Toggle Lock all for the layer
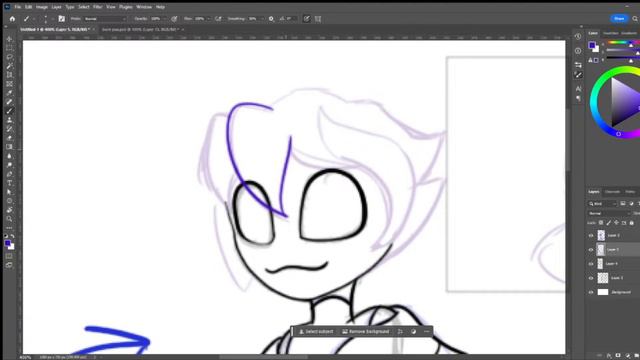 (631, 223)
